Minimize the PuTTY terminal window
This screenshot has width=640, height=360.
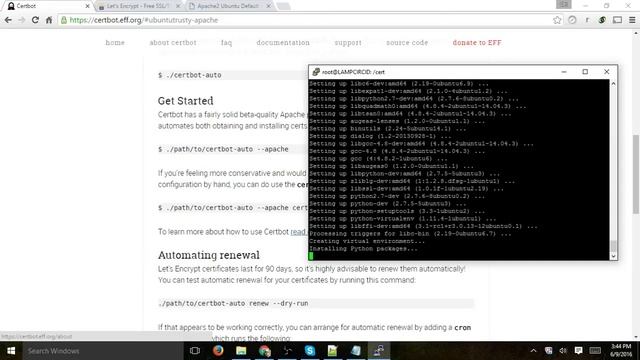pyautogui.click(x=564, y=72)
